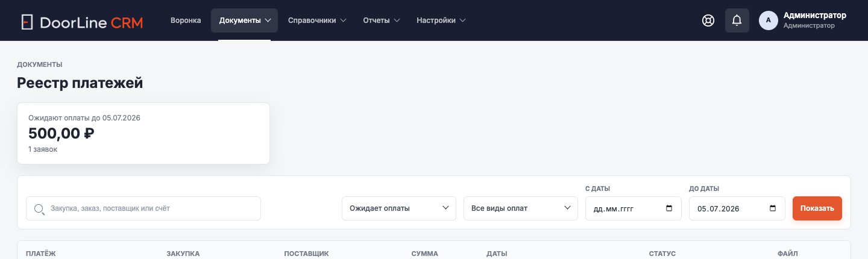Image resolution: width=868 pixels, height=259 pixels.
Task: Click the ДОКУМЕНТЫ breadcrumb label
Action: pos(40,64)
